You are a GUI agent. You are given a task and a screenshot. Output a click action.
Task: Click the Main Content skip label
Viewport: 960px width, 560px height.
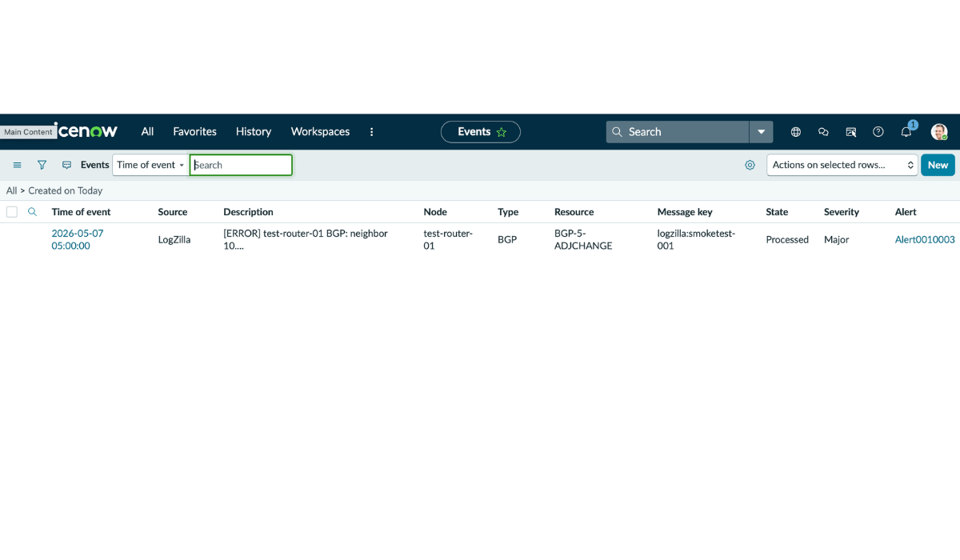(x=29, y=132)
